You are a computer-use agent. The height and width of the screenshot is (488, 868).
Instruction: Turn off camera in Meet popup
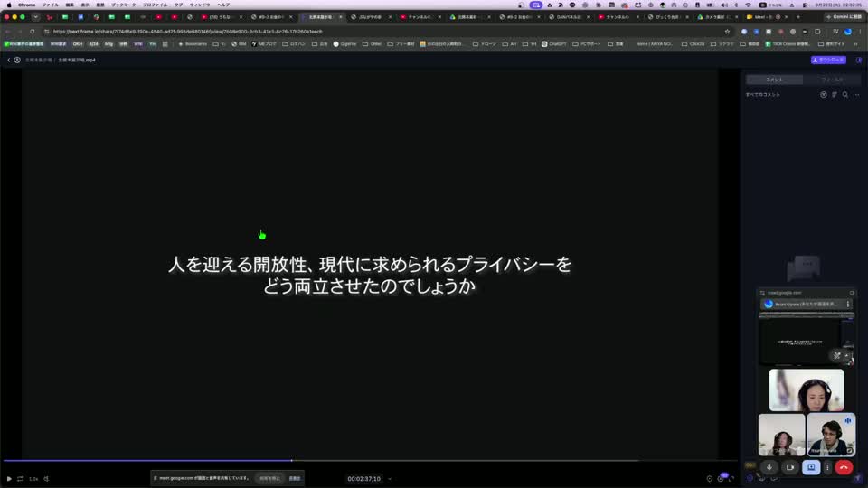coord(790,467)
